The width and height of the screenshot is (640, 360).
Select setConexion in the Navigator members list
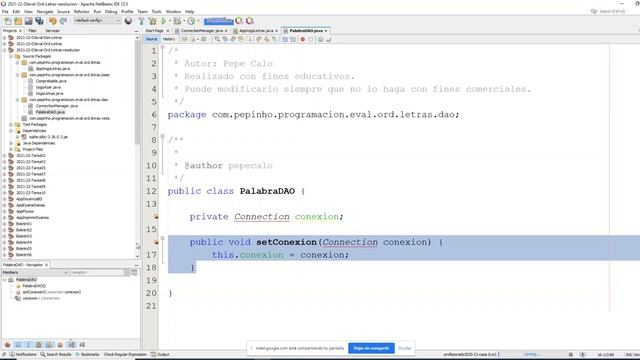[x=51, y=292]
